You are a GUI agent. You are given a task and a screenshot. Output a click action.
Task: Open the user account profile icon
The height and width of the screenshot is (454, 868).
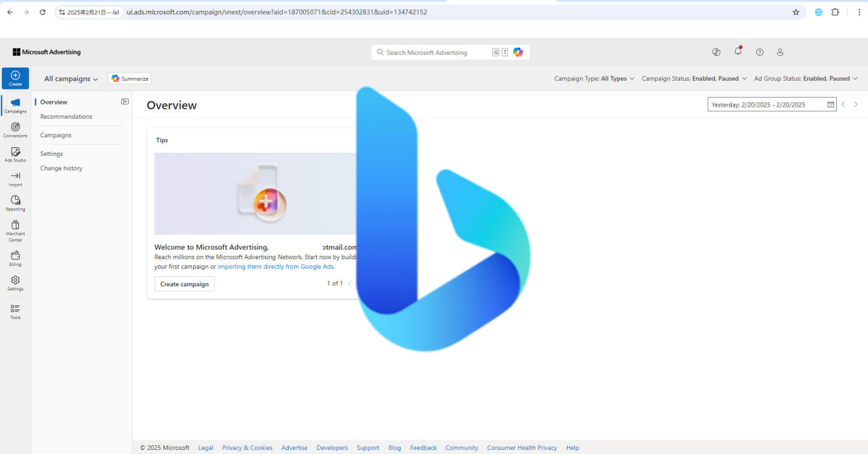click(x=780, y=52)
